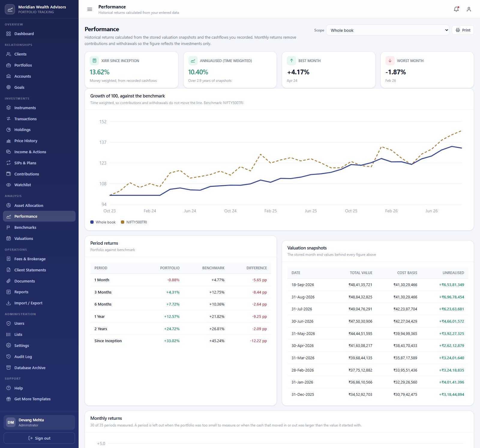Click the 31-Aug-2026 total value ₹48,84,32,825
This screenshot has width=480, height=448.
[x=360, y=297]
